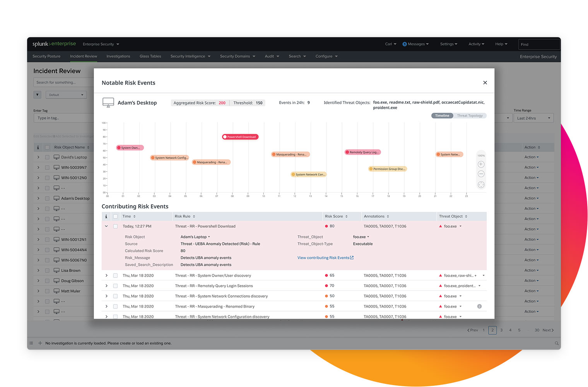Open the Configure menu
The width and height of the screenshot is (588, 387).
(x=326, y=57)
